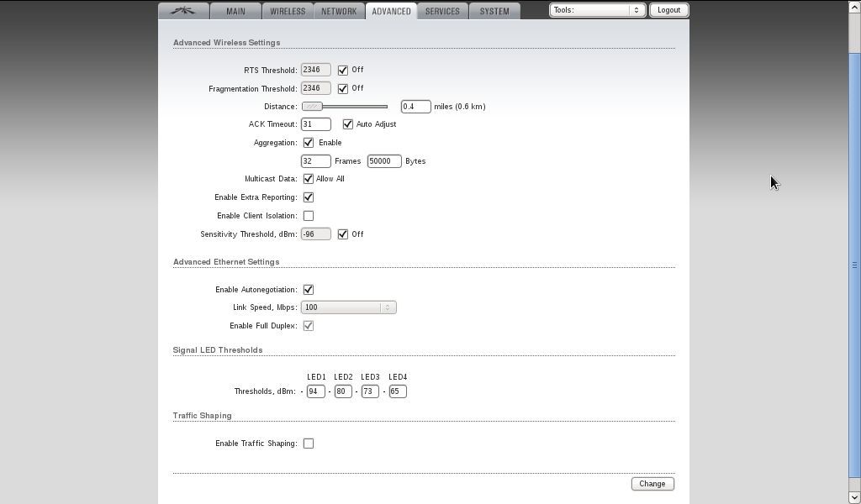Open the Ubiquiti logo tab

click(x=183, y=11)
